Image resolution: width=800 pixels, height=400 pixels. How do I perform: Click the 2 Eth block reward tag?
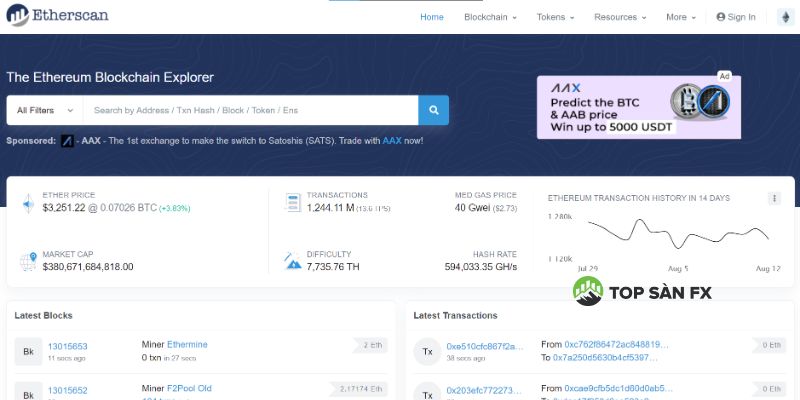tap(370, 345)
